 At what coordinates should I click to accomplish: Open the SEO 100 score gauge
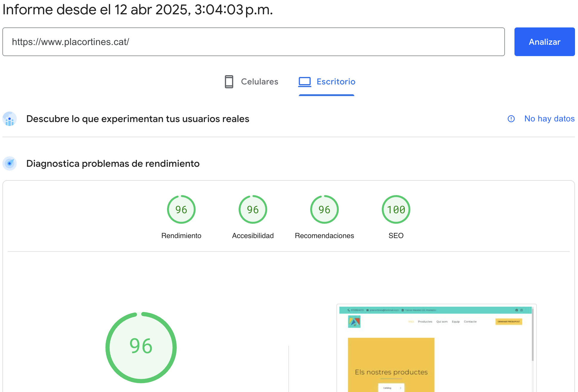pyautogui.click(x=396, y=209)
